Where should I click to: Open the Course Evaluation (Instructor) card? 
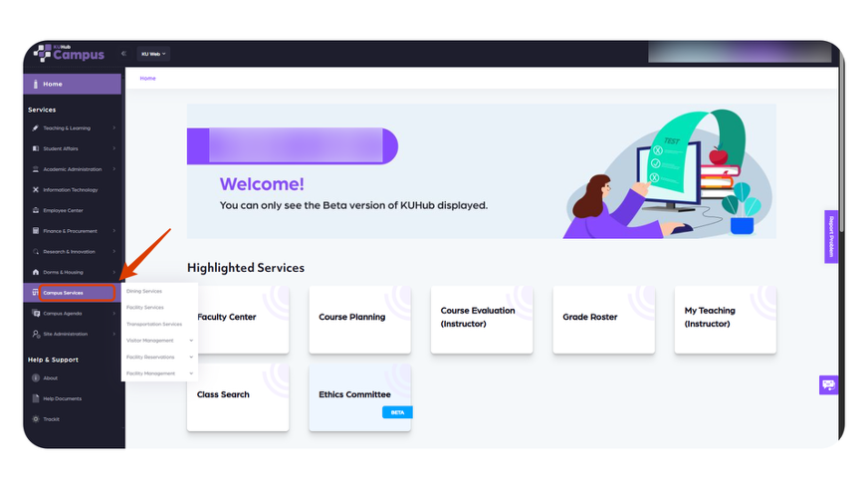[x=482, y=320]
